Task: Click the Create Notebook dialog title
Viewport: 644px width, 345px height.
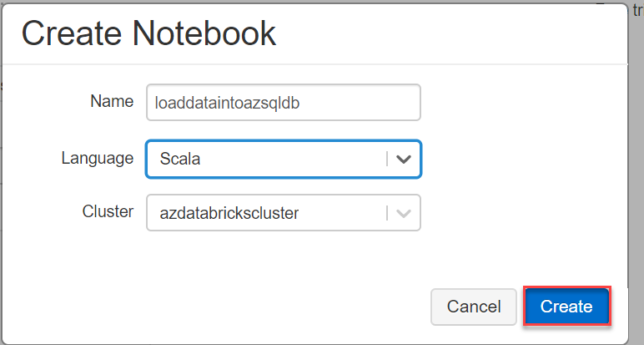Action: 148,33
